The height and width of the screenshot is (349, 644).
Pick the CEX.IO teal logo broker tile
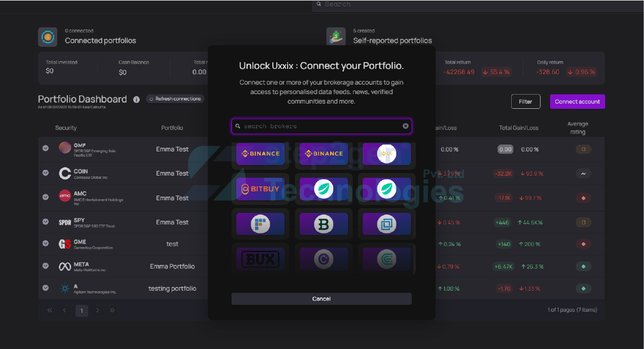[x=387, y=259]
